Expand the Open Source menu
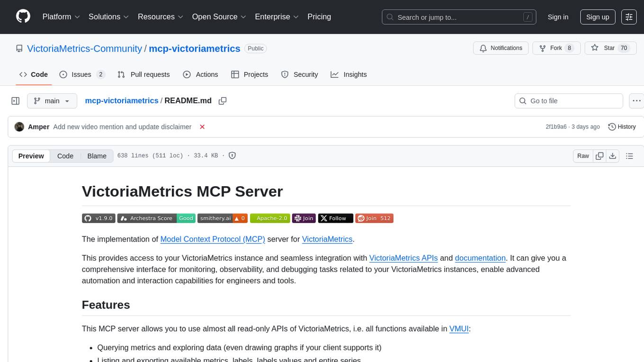 [x=219, y=17]
